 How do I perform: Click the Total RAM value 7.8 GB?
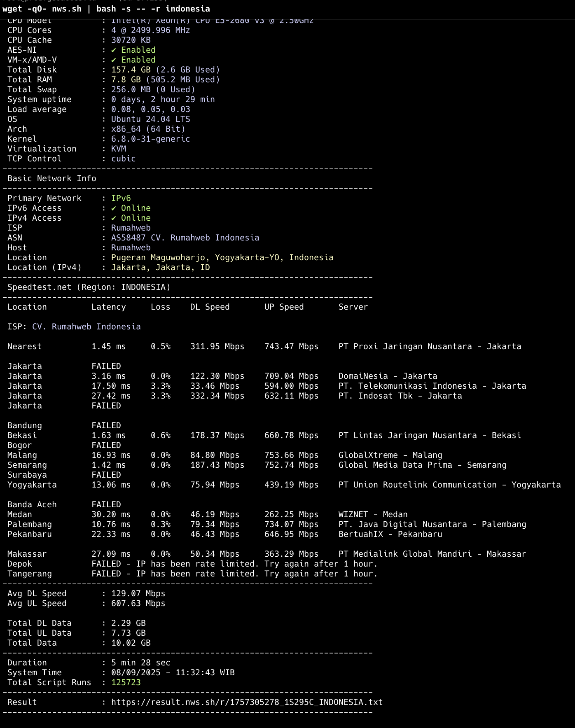point(126,79)
